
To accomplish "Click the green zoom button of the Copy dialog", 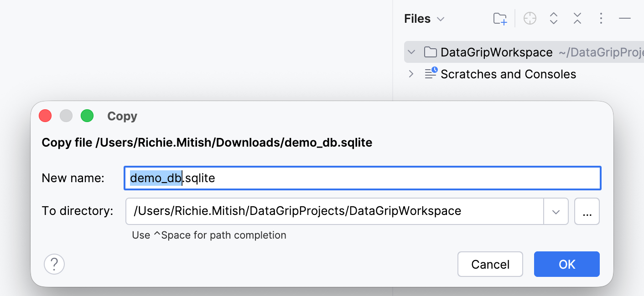I will point(87,116).
